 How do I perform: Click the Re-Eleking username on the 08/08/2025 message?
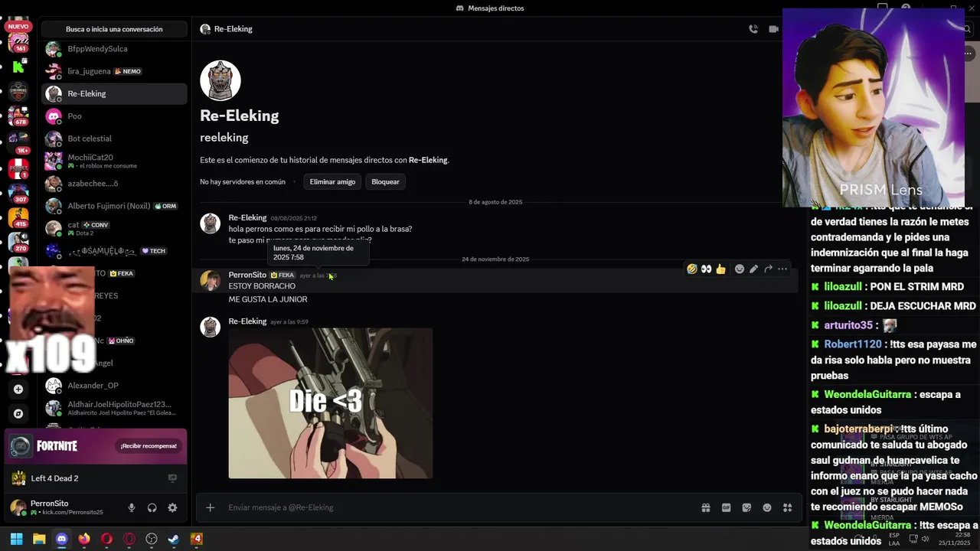(x=247, y=218)
